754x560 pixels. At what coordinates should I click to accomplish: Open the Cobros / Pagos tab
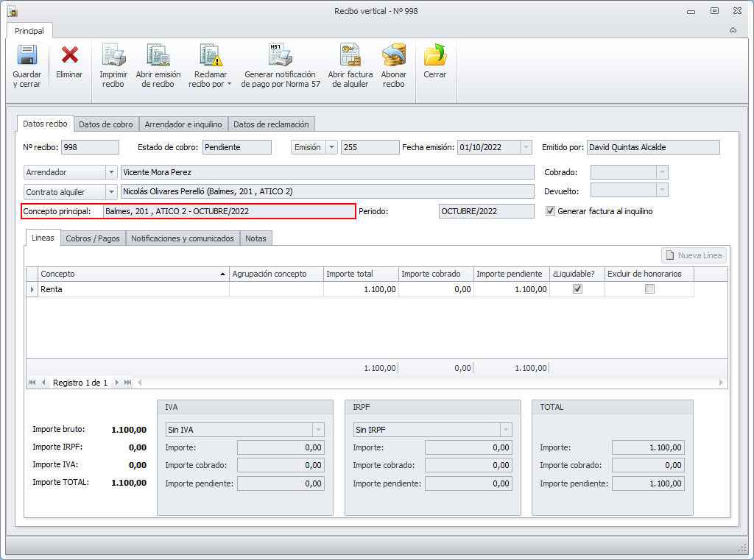(93, 238)
